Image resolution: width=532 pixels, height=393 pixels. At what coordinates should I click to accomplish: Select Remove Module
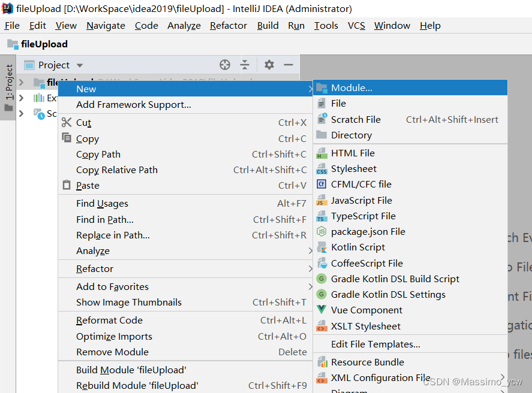click(x=185, y=352)
